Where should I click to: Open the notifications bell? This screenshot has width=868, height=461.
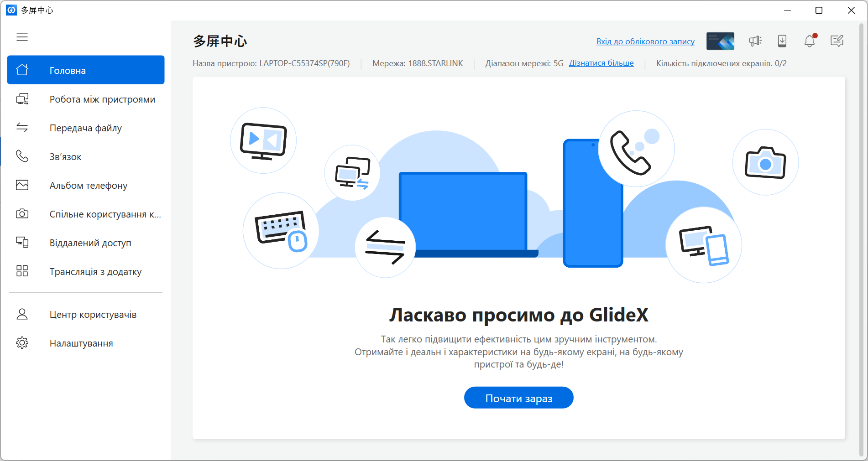[810, 41]
